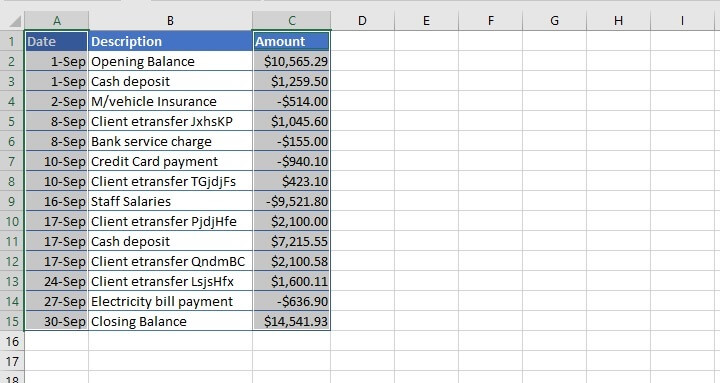Select the 27-Sep date cell
The image size is (720, 383).
point(56,302)
